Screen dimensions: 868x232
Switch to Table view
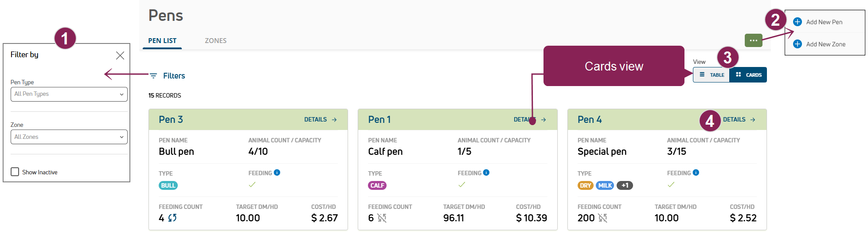(712, 75)
